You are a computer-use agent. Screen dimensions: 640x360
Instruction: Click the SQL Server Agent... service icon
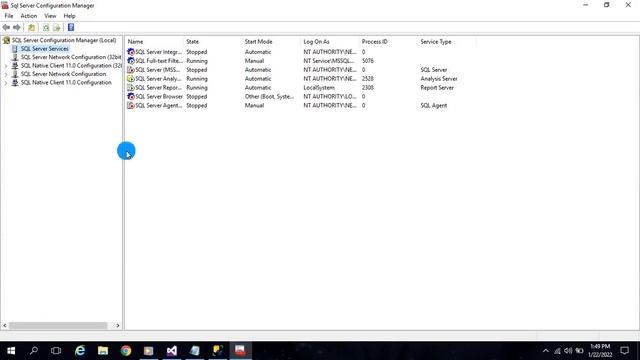[x=131, y=105]
